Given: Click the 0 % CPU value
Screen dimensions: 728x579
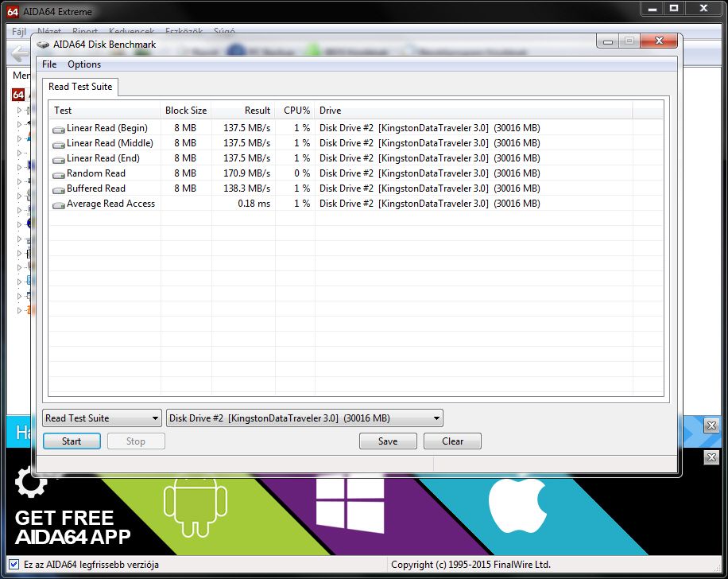Looking at the screenshot, I should point(302,173).
